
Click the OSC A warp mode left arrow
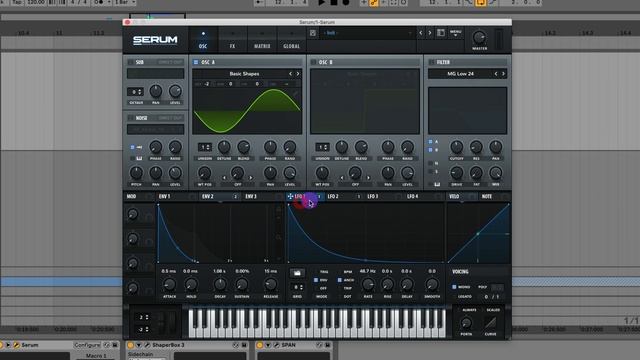pos(224,178)
